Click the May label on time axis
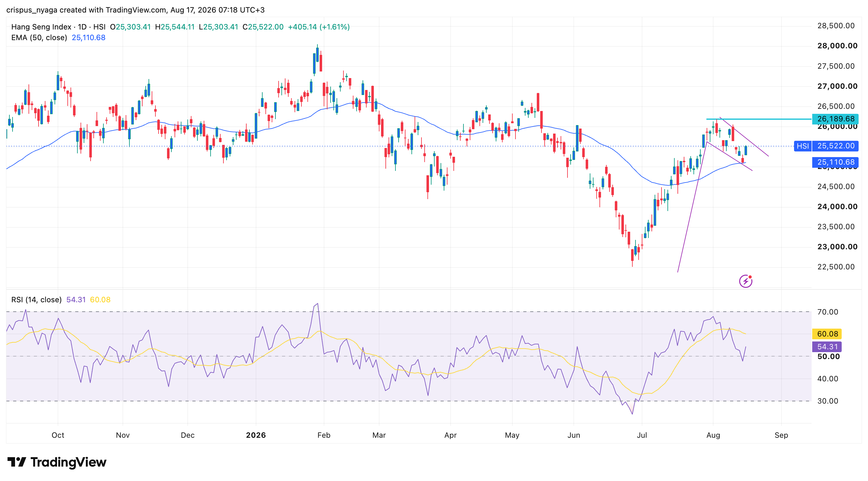The width and height of the screenshot is (868, 481). (512, 435)
